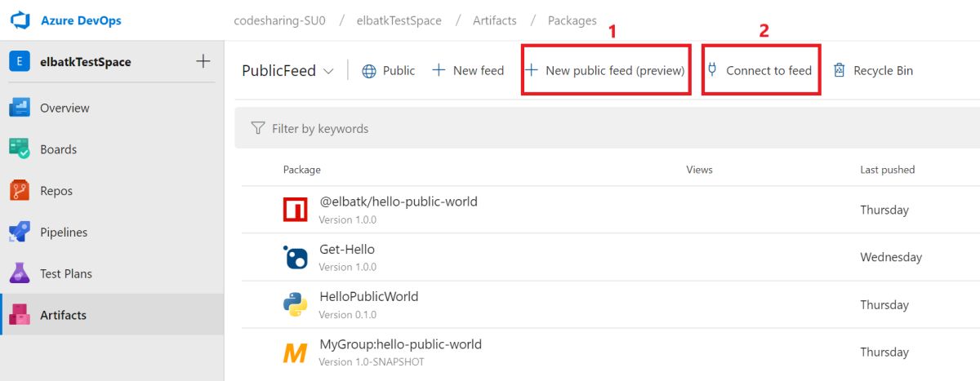Open the MyGroup:hello-public-world package
Image resolution: width=980 pixels, height=381 pixels.
(400, 343)
